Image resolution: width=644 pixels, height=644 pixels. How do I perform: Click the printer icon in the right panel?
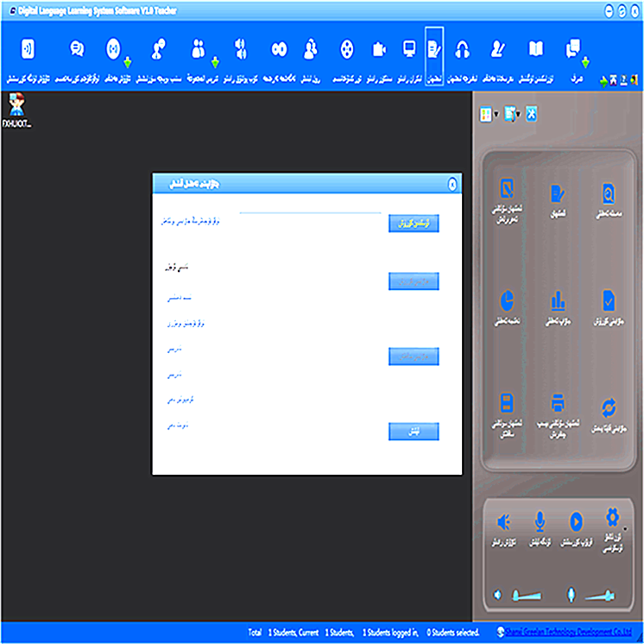tap(559, 403)
